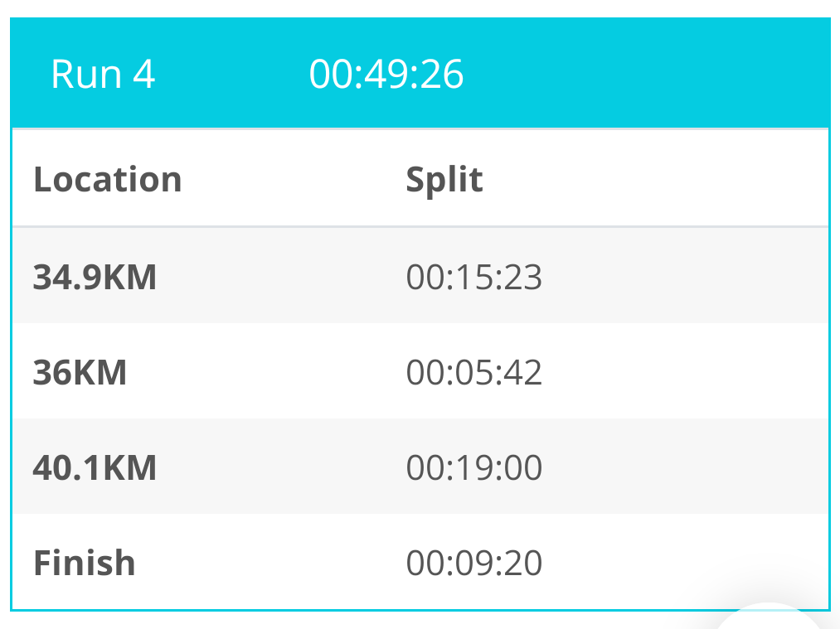The image size is (840, 629).
Task: Select the Finish location cell
Action: pyautogui.click(x=84, y=563)
